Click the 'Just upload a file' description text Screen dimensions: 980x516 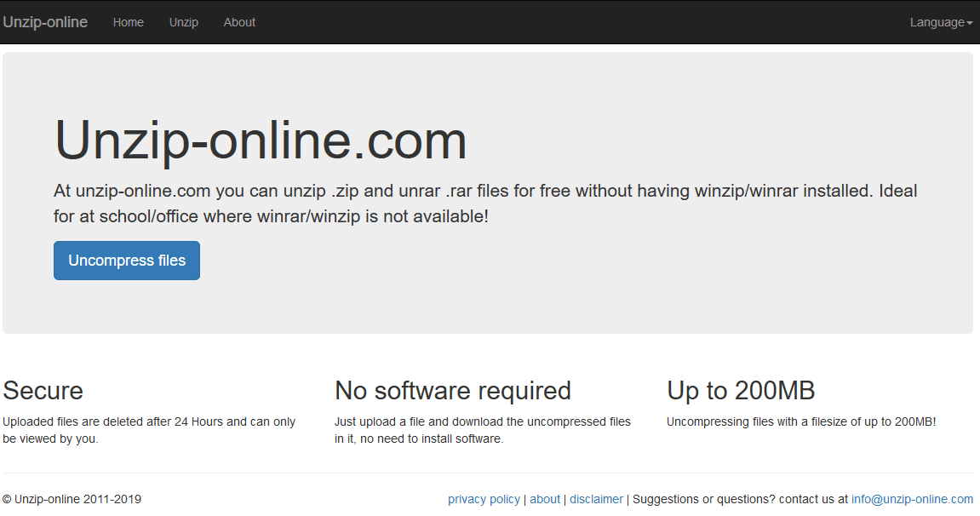pyautogui.click(x=483, y=430)
